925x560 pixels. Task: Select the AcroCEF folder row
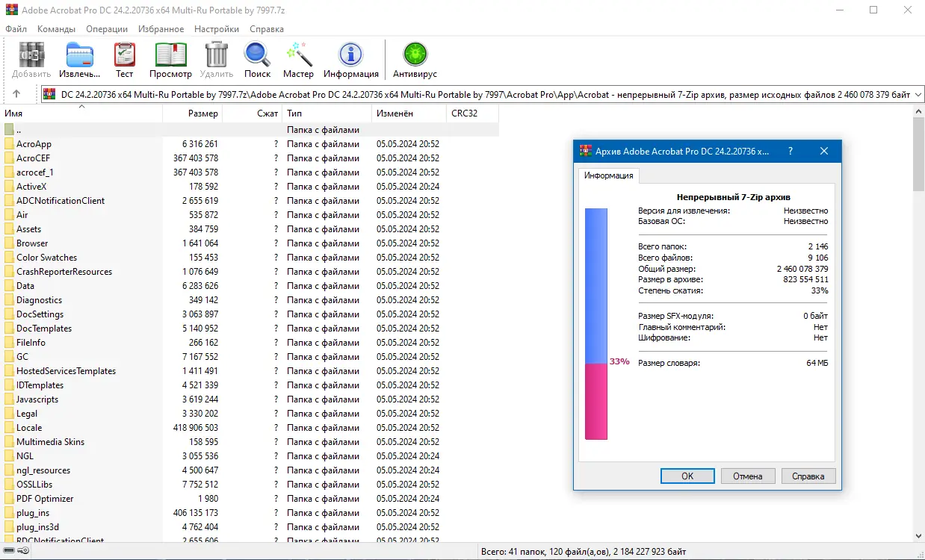click(x=250, y=158)
